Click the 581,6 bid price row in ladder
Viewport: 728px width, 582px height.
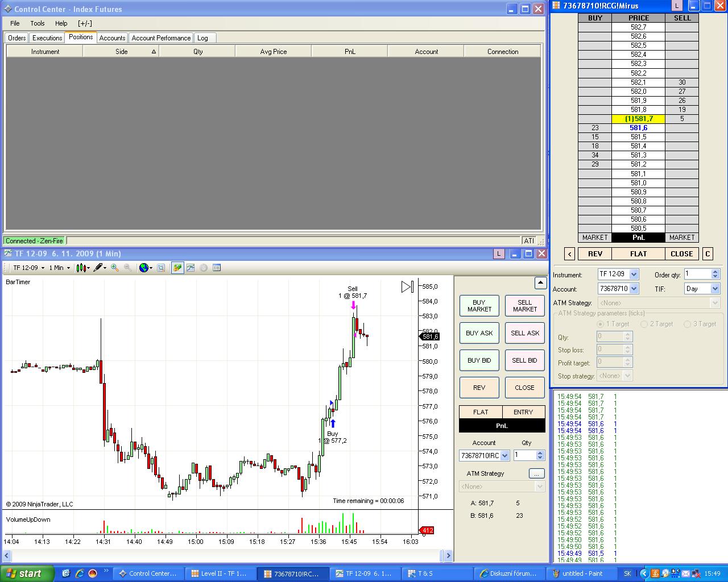(638, 128)
